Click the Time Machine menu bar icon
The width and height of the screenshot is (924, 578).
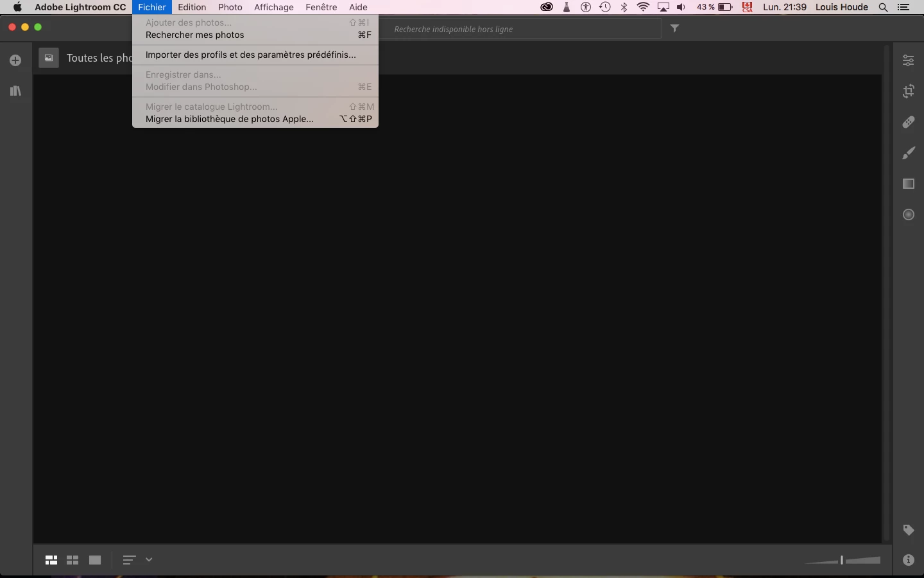click(x=604, y=7)
